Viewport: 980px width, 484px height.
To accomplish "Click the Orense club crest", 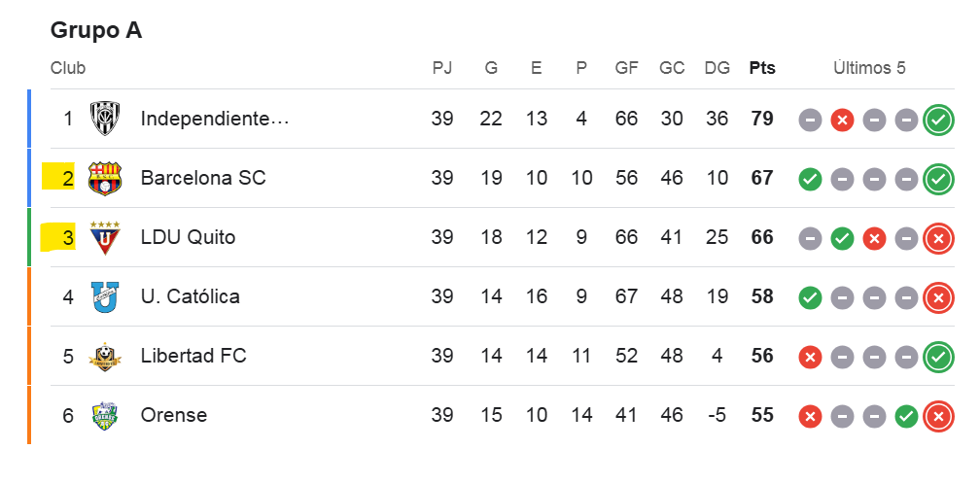I will pos(104,416).
